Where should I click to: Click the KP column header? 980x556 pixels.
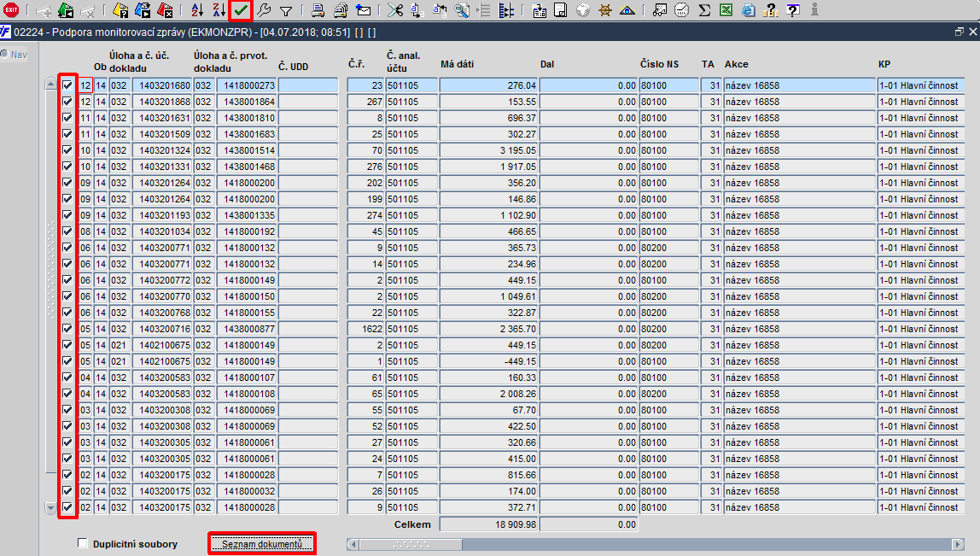coord(884,64)
